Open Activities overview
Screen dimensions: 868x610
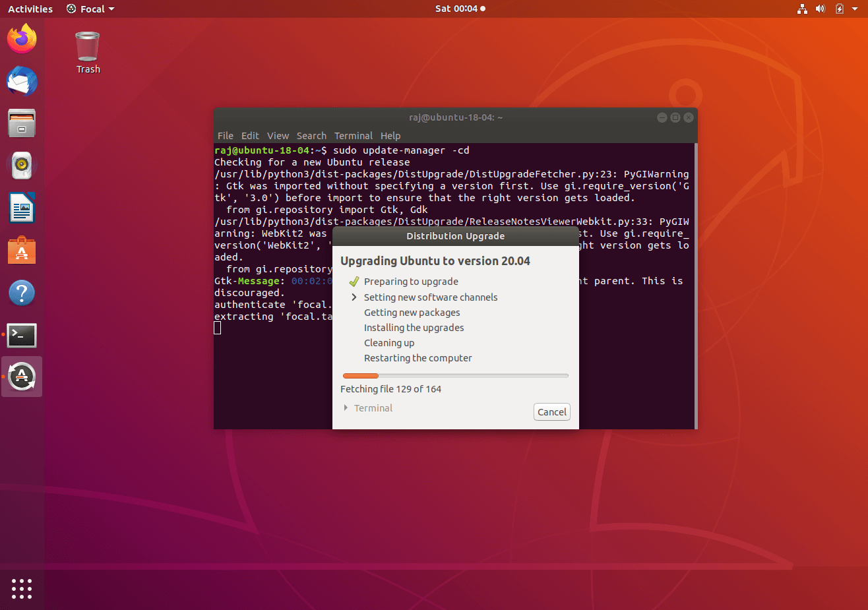[30, 9]
